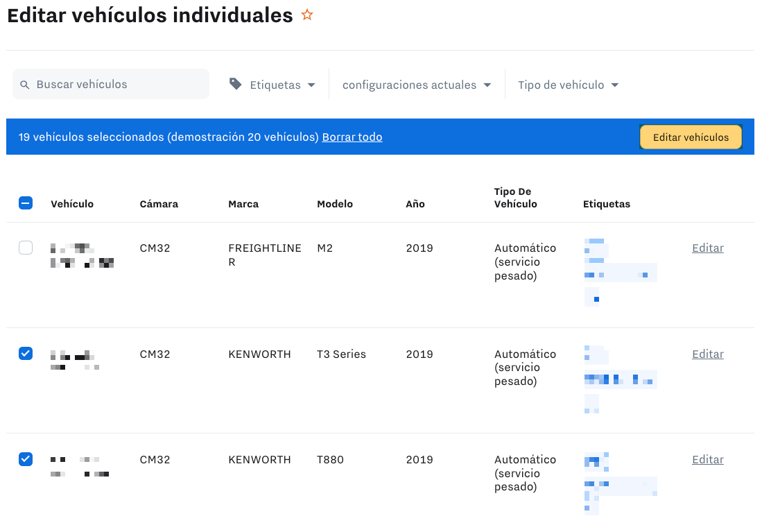Expand the configuraciones actuales dropdown
The height and width of the screenshot is (532, 762).
(417, 85)
